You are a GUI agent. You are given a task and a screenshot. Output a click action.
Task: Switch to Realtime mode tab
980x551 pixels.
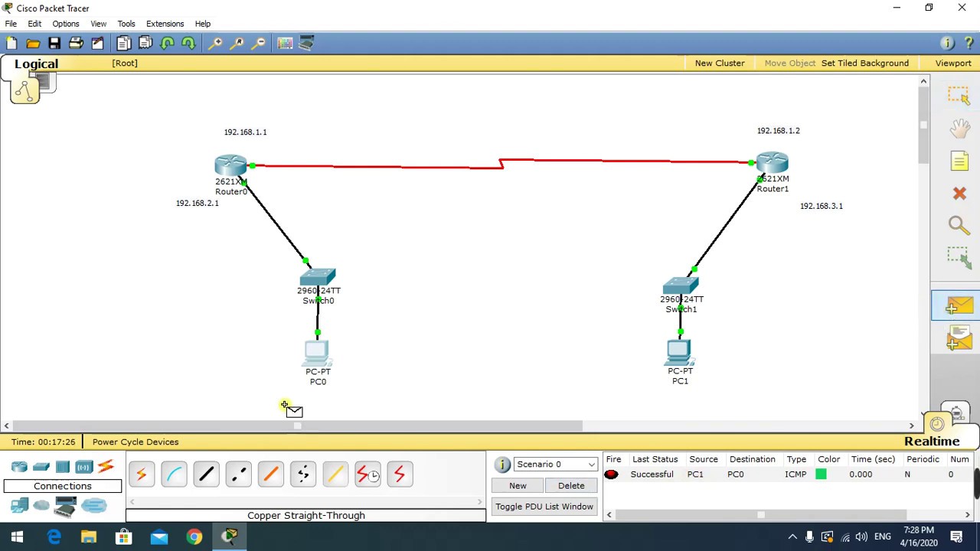pyautogui.click(x=932, y=442)
